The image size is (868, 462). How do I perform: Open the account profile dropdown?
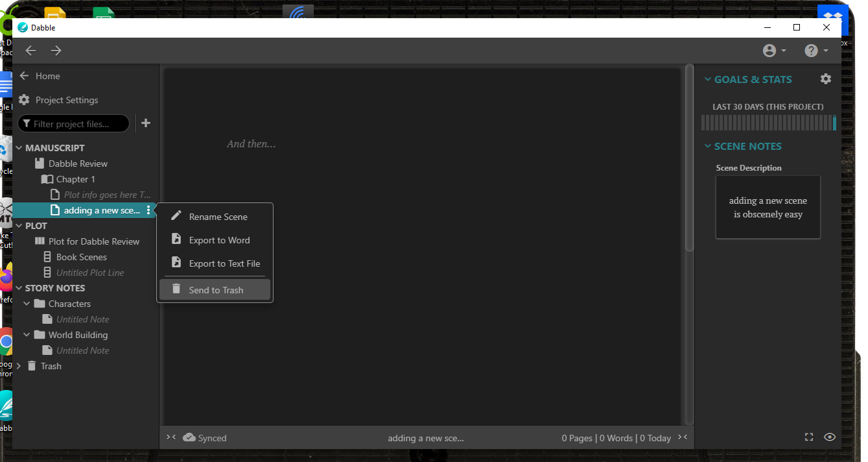774,51
